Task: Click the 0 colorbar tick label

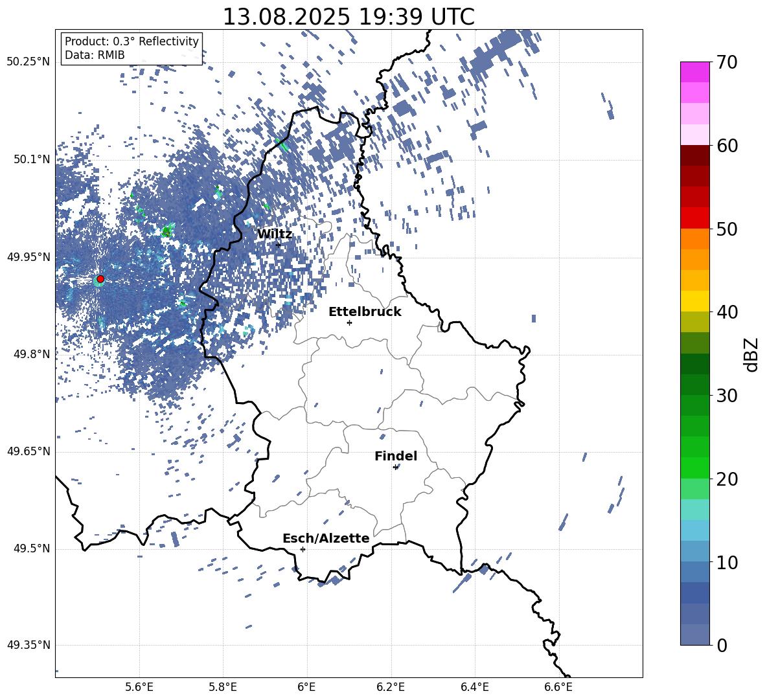Action: (722, 645)
